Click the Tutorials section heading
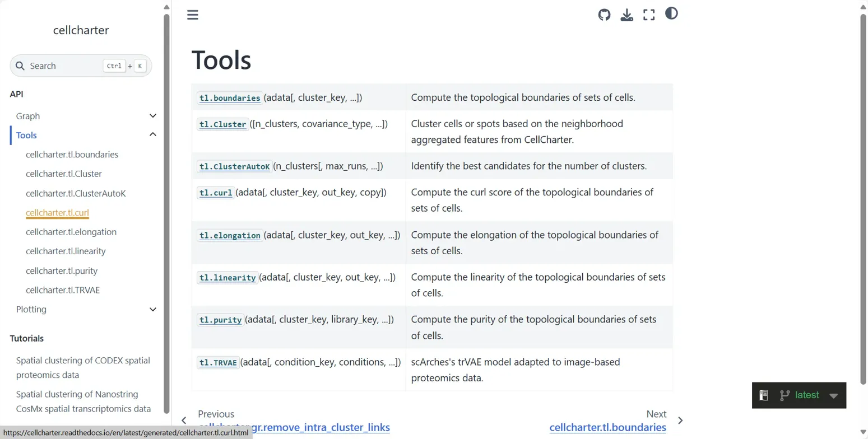The image size is (868, 439). 27,338
